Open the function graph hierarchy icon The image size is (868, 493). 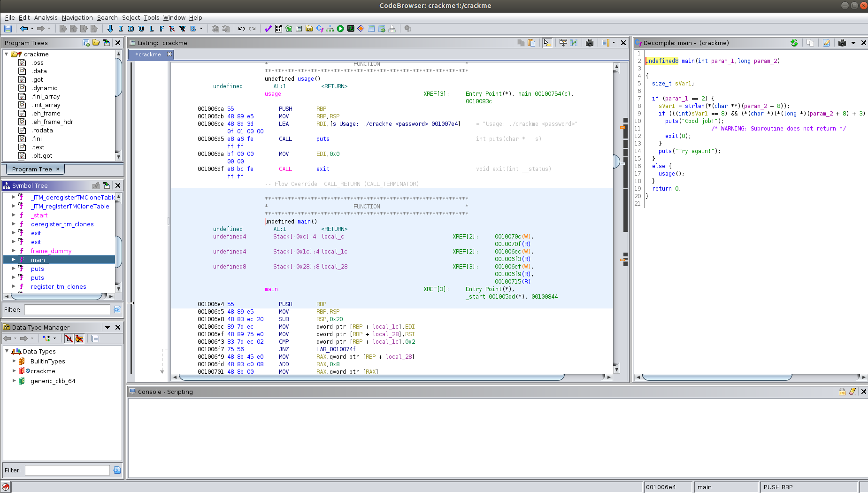point(330,29)
